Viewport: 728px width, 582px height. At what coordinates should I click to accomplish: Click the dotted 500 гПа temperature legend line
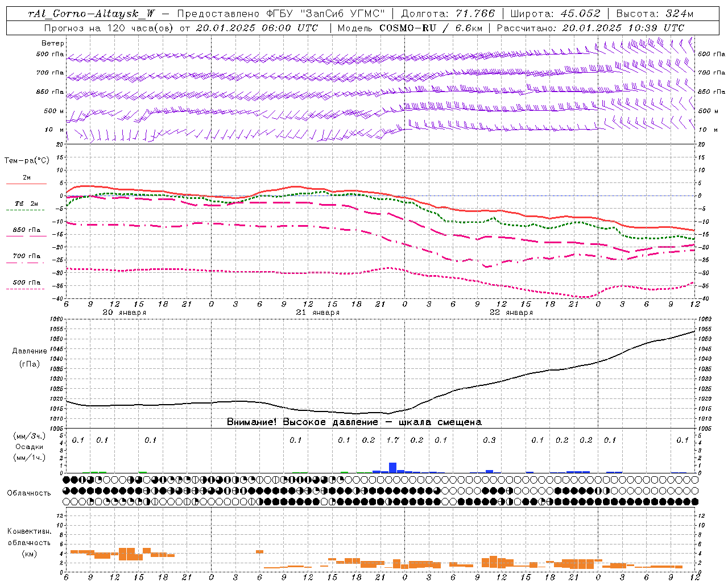point(25,289)
